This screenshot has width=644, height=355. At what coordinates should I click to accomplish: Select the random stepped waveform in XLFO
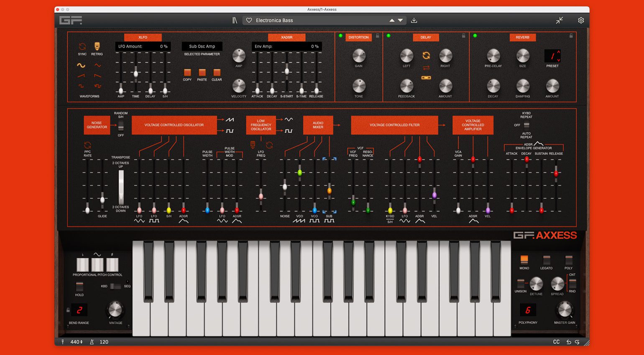[x=97, y=86]
